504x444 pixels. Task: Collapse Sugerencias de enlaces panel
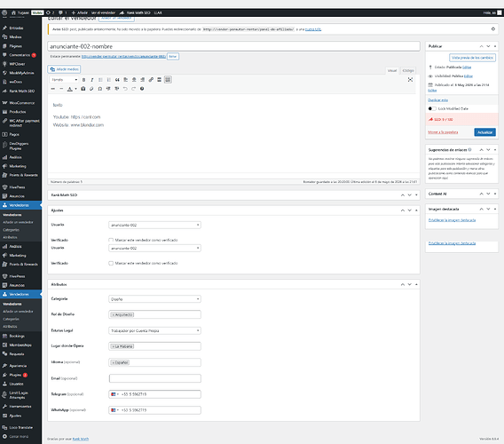(x=495, y=150)
